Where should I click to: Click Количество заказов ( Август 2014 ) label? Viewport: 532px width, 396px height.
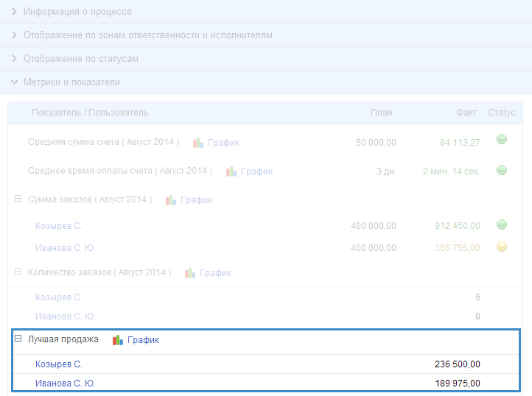[x=99, y=272]
